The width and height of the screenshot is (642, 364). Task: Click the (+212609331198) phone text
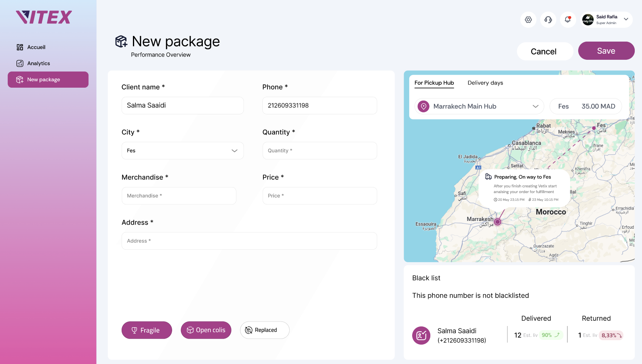tap(462, 341)
